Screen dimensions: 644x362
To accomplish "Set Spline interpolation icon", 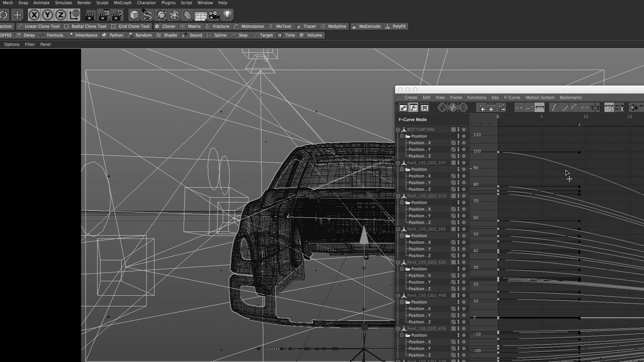I will point(540,108).
